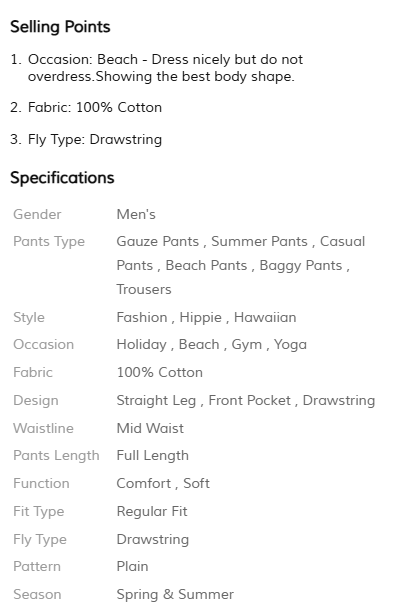Click the 100% Cotton value in specifications
The image size is (395, 612).
pyautogui.click(x=160, y=372)
